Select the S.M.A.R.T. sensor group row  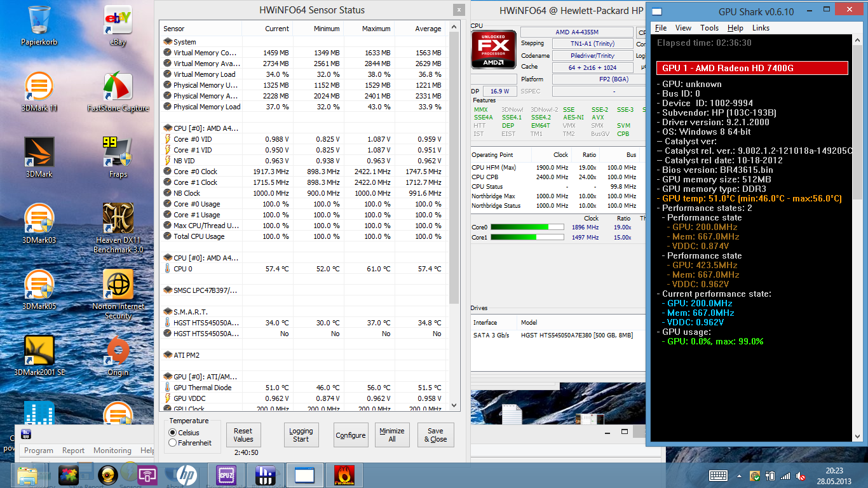coord(302,312)
